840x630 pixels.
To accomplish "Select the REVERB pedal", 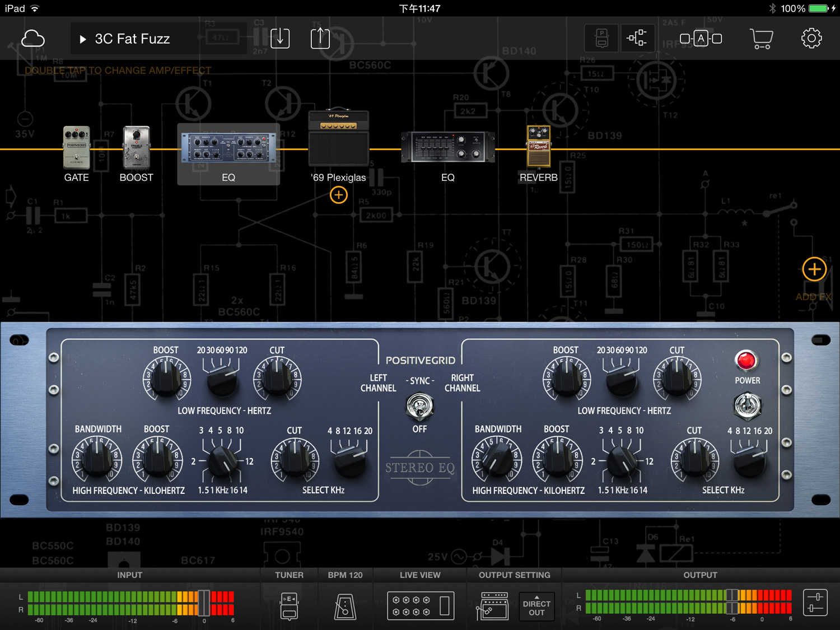I will tap(539, 146).
